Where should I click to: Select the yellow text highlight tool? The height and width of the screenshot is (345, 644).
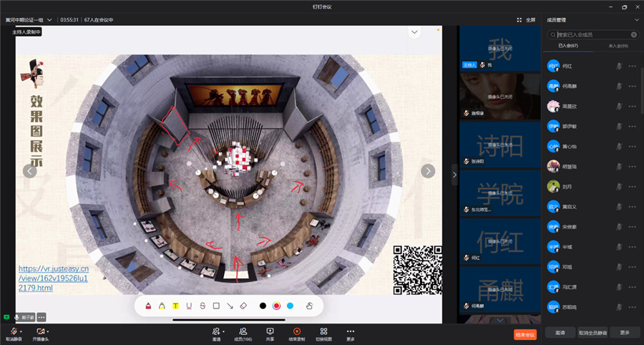click(x=175, y=306)
